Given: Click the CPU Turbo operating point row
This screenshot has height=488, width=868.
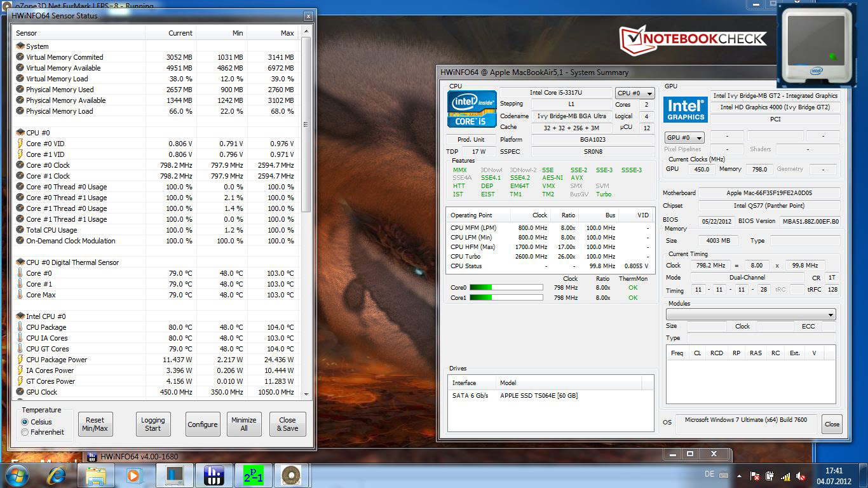Looking at the screenshot, I should pos(550,257).
